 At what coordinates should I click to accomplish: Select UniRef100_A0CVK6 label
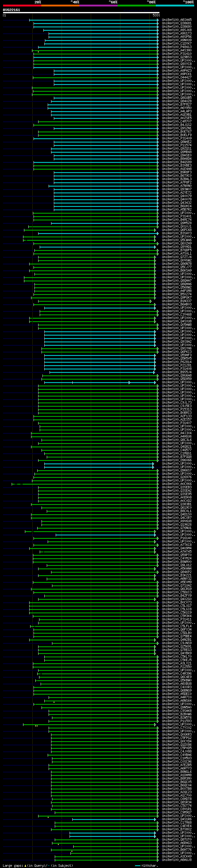point(177,484)
